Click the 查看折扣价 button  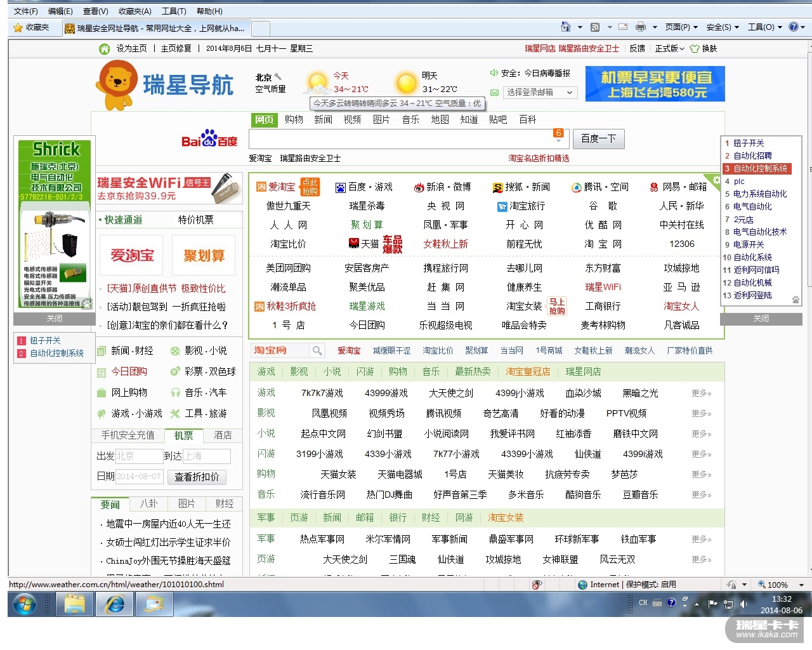197,477
